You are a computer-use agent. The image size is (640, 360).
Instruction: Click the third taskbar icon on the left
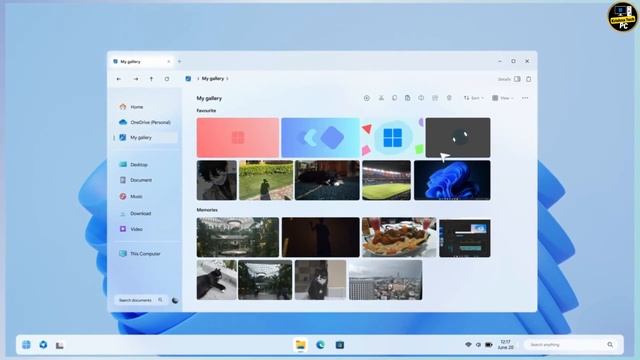[x=60, y=345]
